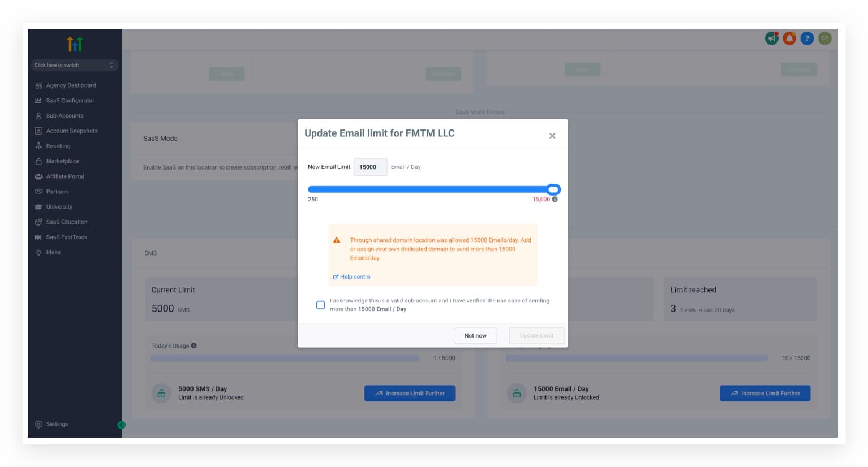Open the Affiliate Portal icon
This screenshot has height=467, width=868.
pos(38,176)
